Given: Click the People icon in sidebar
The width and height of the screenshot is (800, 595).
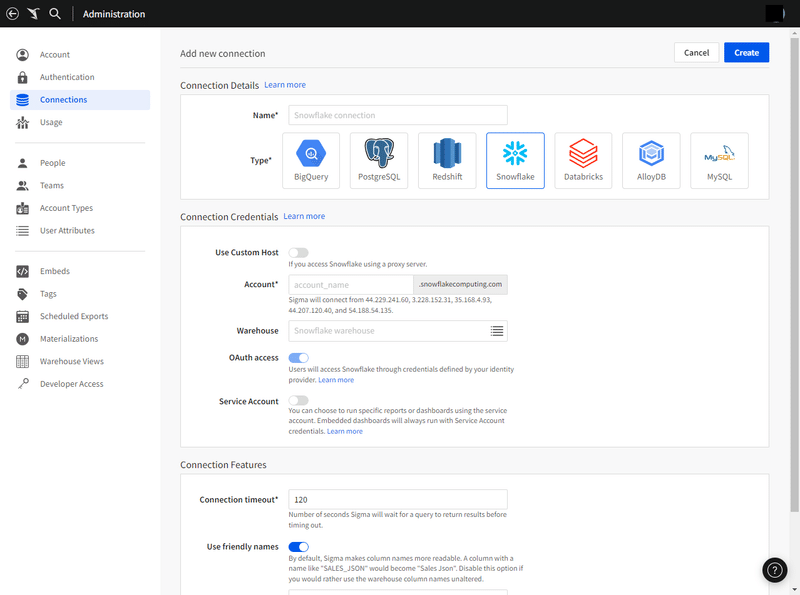Looking at the screenshot, I should [22, 163].
